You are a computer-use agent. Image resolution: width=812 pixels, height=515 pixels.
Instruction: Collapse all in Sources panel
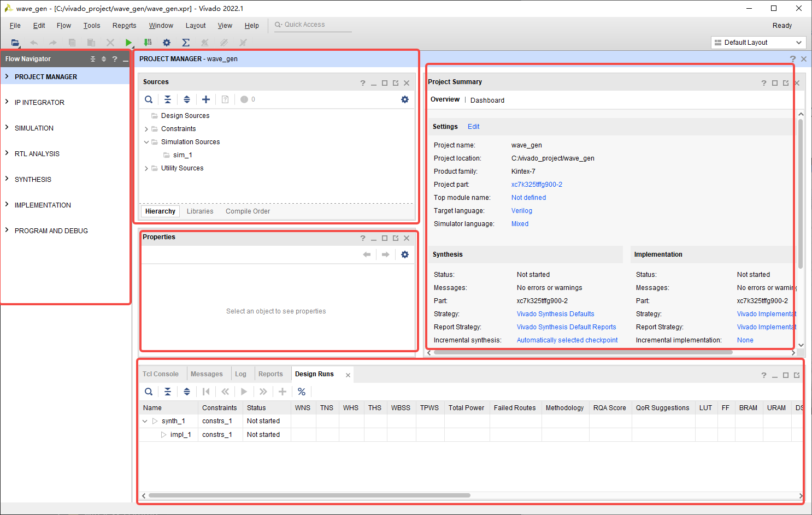[x=168, y=99]
